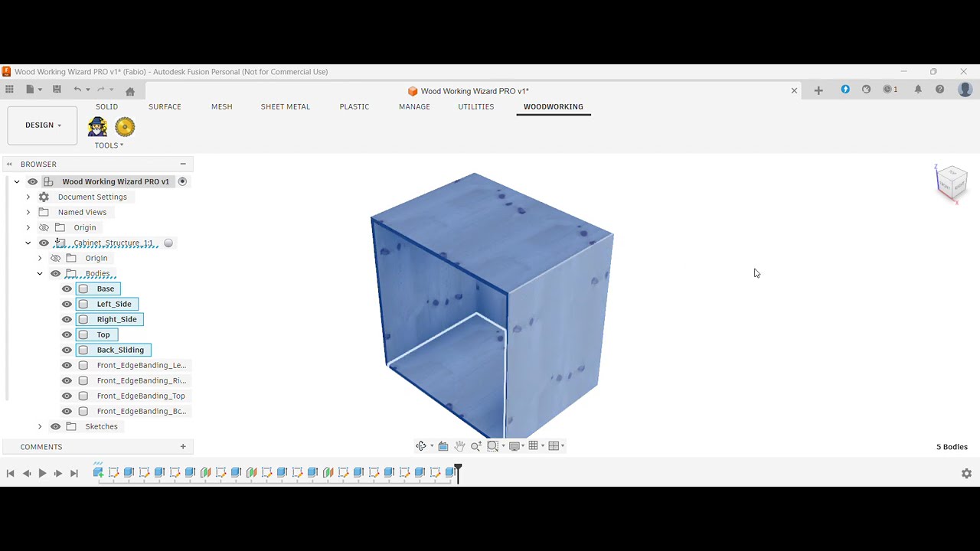Jump to the timeline beginning
980x551 pixels.
point(10,474)
